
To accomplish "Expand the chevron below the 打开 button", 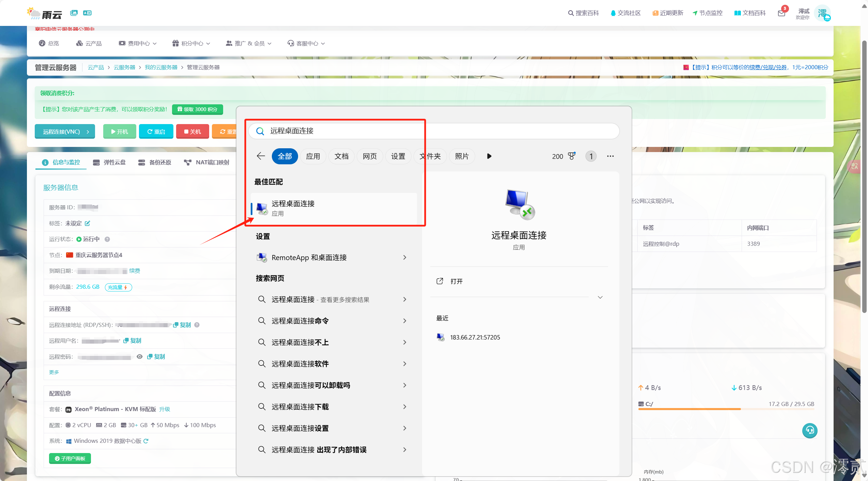I will point(600,297).
